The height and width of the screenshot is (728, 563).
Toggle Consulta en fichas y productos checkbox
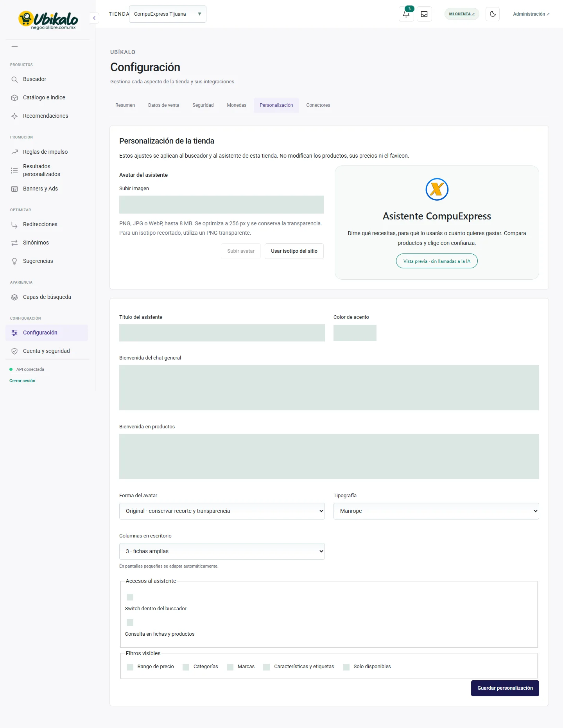click(x=130, y=622)
